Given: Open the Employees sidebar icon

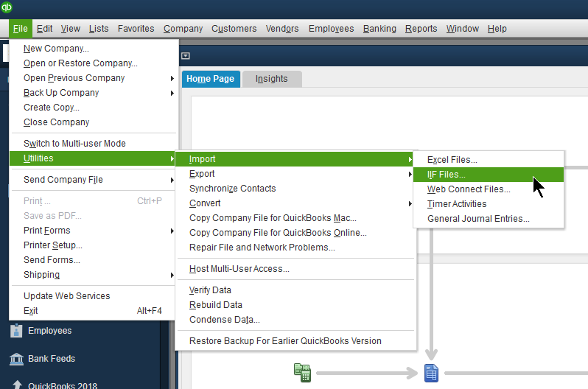Looking at the screenshot, I should 16,331.
